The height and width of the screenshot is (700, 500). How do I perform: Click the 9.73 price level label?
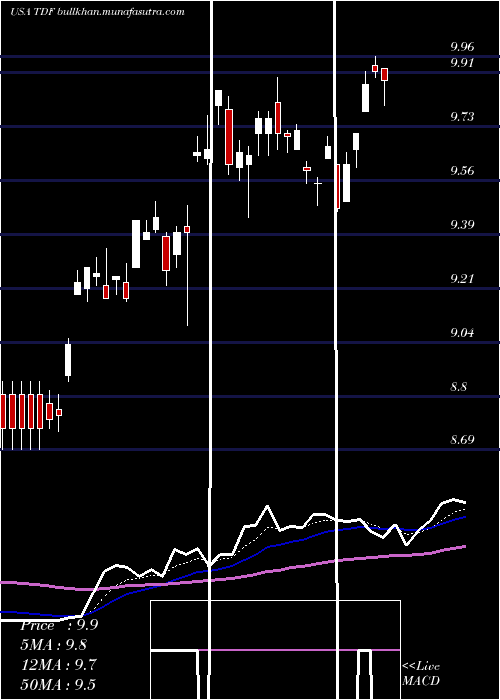click(462, 117)
